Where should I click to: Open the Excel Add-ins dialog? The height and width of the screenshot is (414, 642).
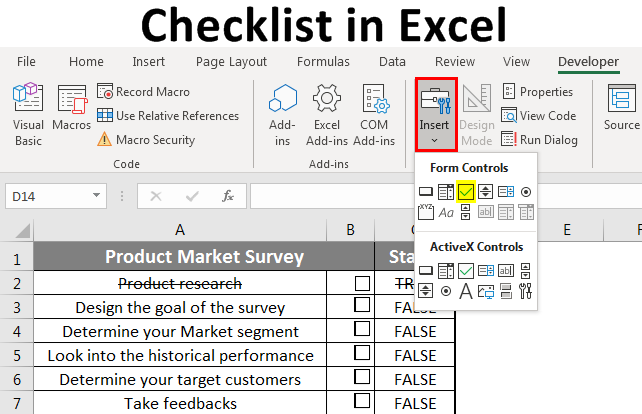326,115
